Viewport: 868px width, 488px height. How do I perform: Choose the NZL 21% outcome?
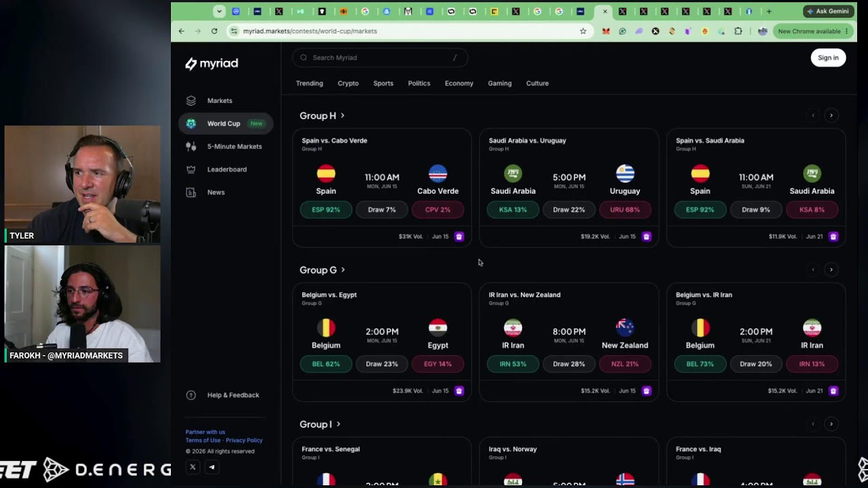(x=625, y=364)
